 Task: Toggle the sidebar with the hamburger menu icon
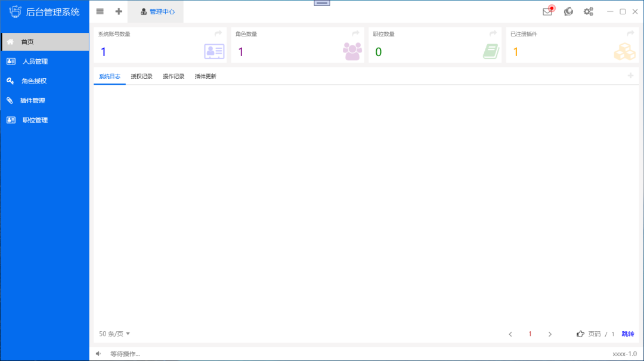point(100,11)
